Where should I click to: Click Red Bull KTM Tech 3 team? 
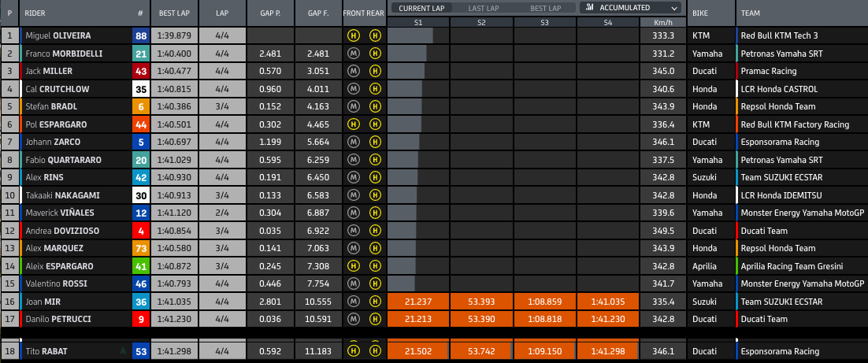[x=781, y=36]
